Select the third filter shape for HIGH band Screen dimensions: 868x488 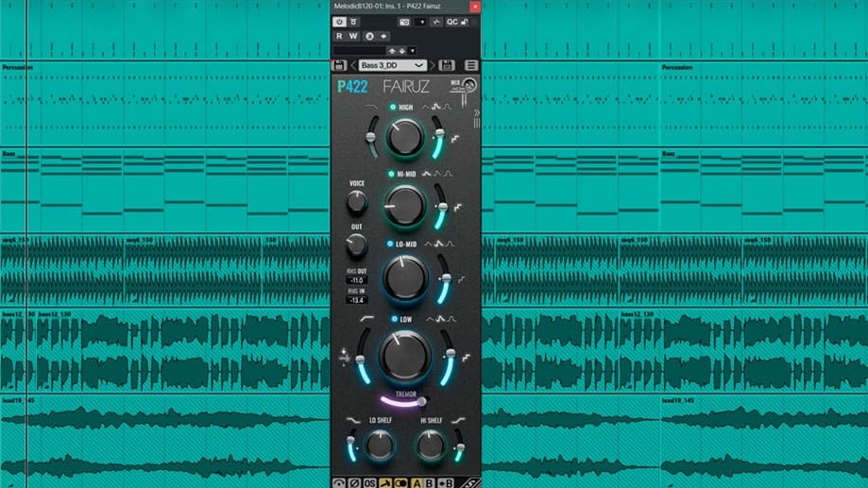(x=448, y=107)
